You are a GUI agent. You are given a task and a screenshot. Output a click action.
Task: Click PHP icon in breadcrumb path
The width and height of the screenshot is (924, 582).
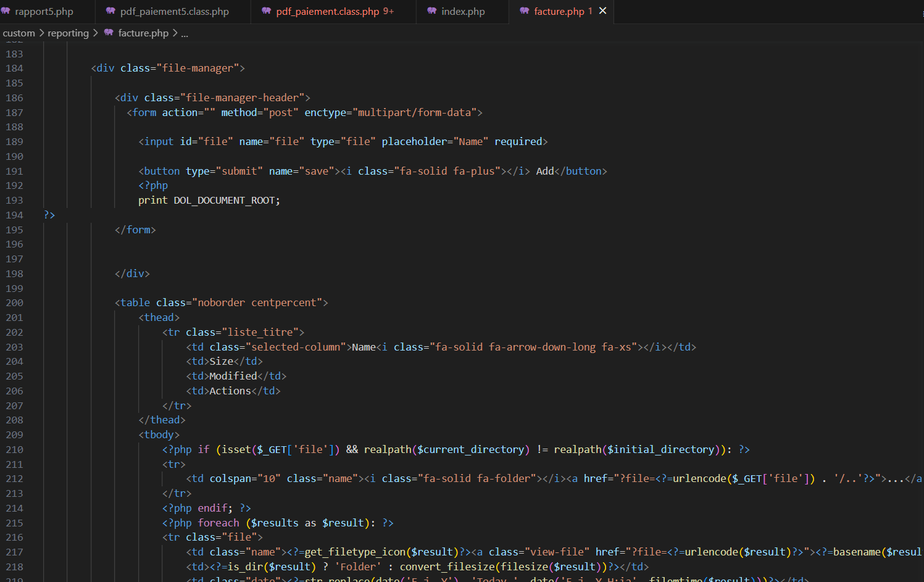point(109,33)
